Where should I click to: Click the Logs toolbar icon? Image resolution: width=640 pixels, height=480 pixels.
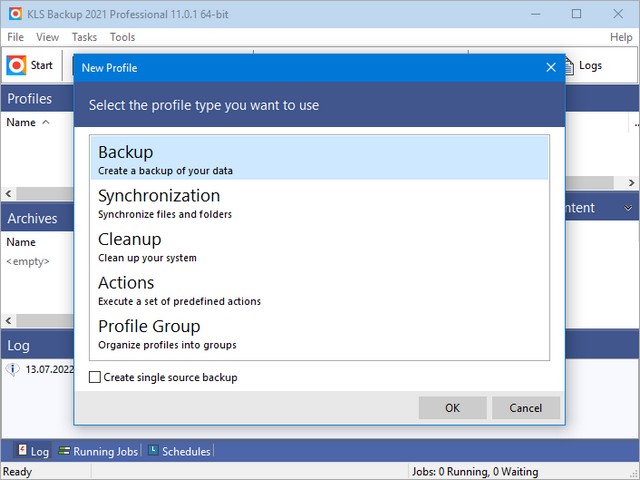568,66
